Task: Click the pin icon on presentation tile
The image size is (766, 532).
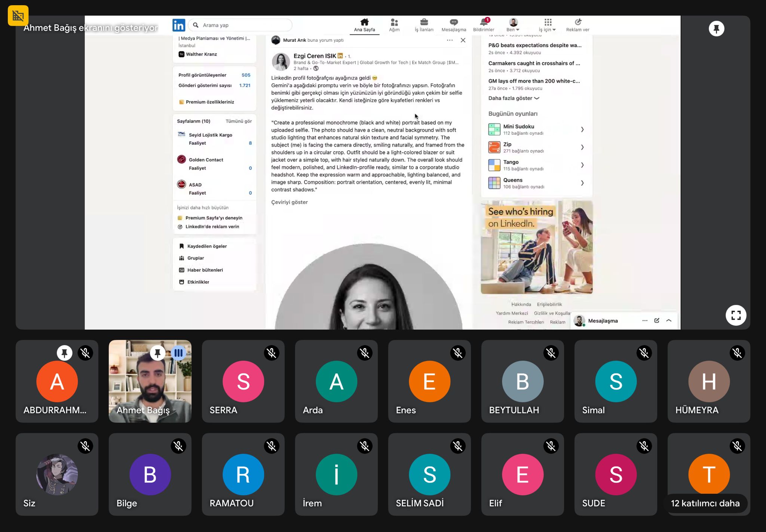Action: pos(716,29)
